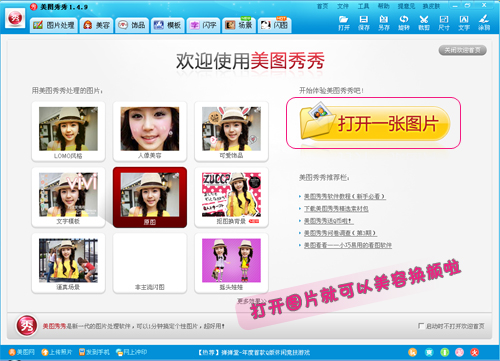Click the red 秀 logo at top left
This screenshot has height=361, width=500.
point(15,18)
